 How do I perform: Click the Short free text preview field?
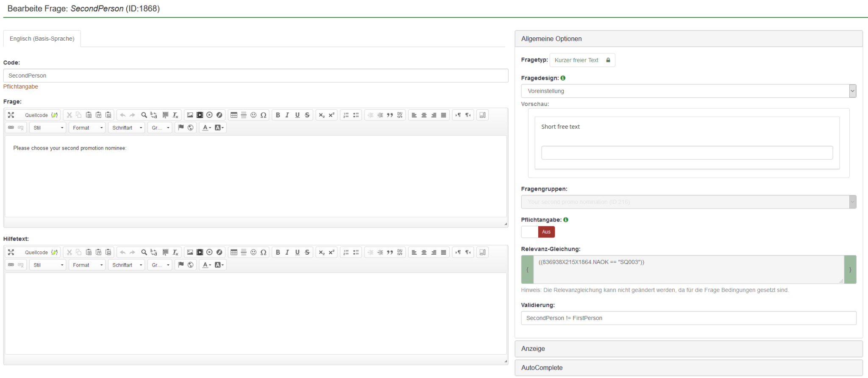[x=687, y=153]
